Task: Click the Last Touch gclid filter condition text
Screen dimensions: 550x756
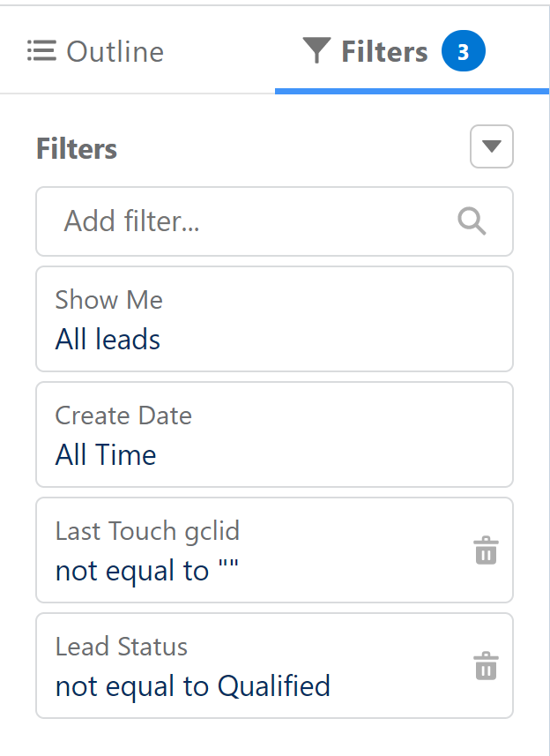Action: click(x=146, y=570)
